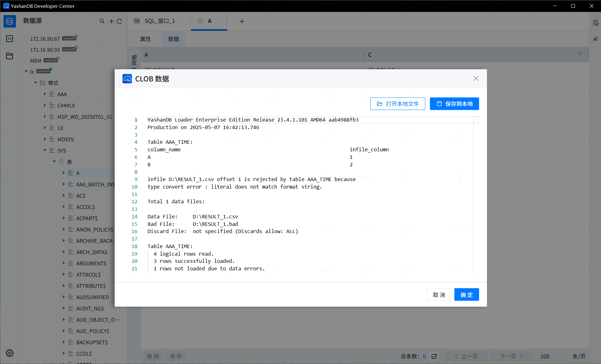Viewport: 601px width, 364px height.
Task: Collapse the SYS schema node
Action: click(45, 150)
